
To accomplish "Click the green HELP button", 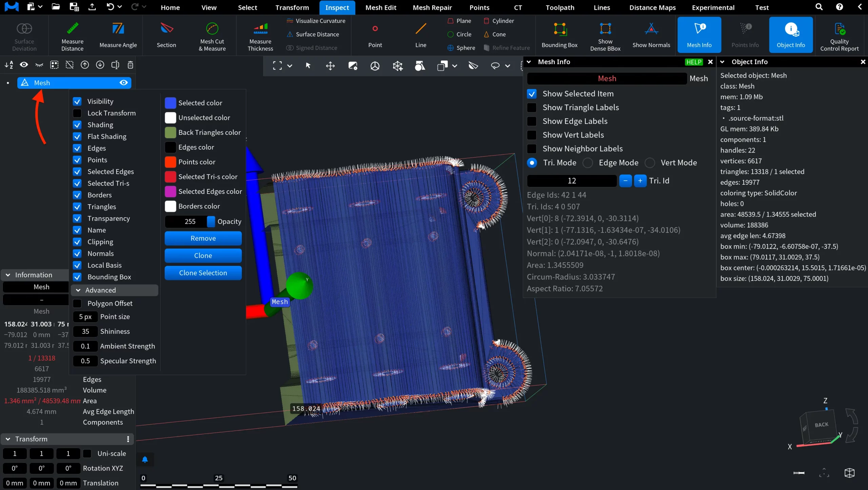I will (x=694, y=62).
